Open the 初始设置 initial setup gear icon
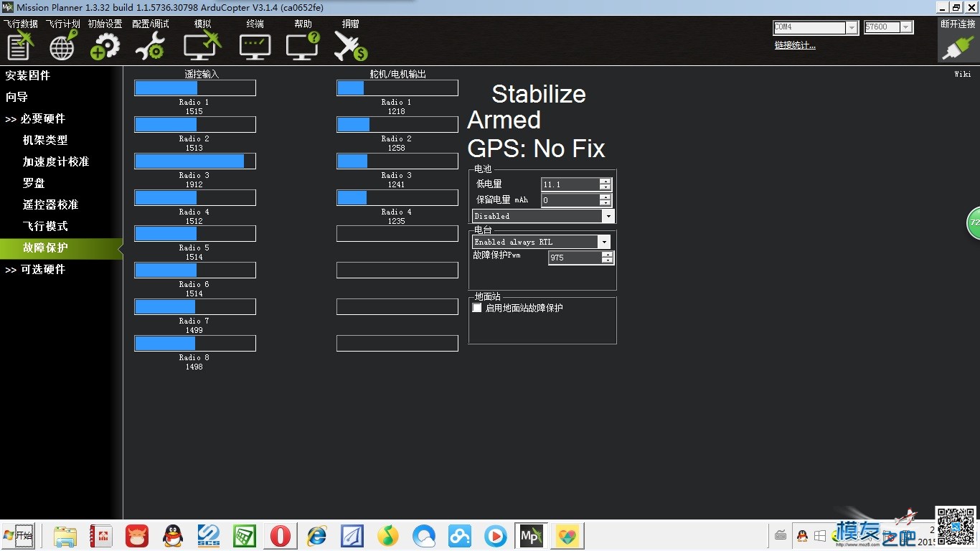This screenshot has width=980, height=551. tap(105, 45)
